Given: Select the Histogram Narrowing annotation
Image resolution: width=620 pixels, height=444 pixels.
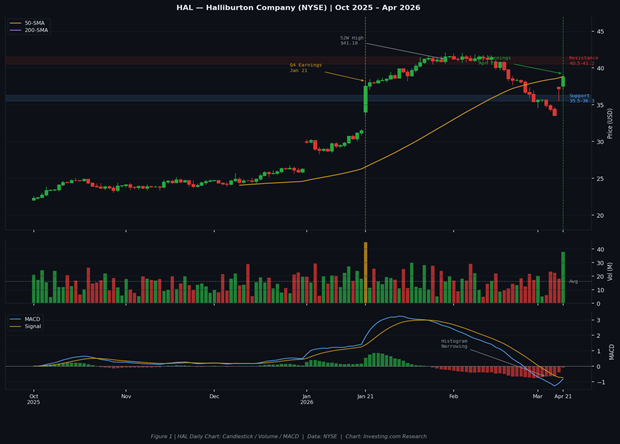Looking at the screenshot, I should (456, 343).
